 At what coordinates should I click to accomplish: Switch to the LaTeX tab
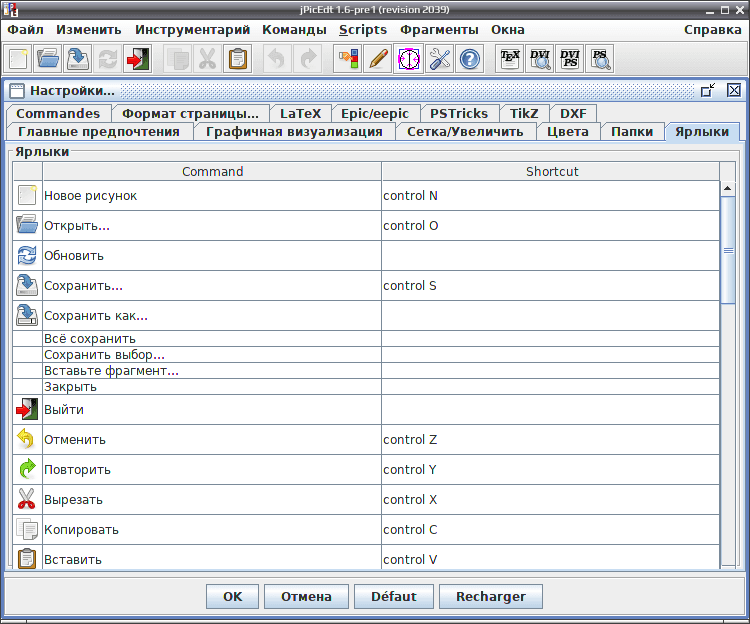(300, 113)
